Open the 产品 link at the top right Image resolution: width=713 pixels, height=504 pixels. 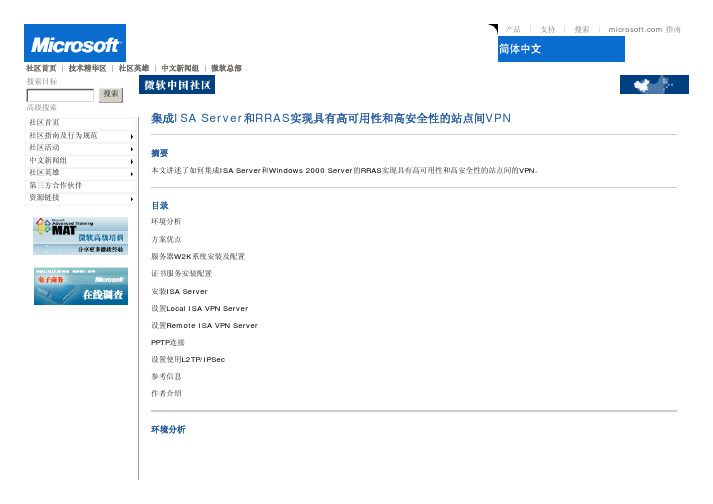click(513, 30)
